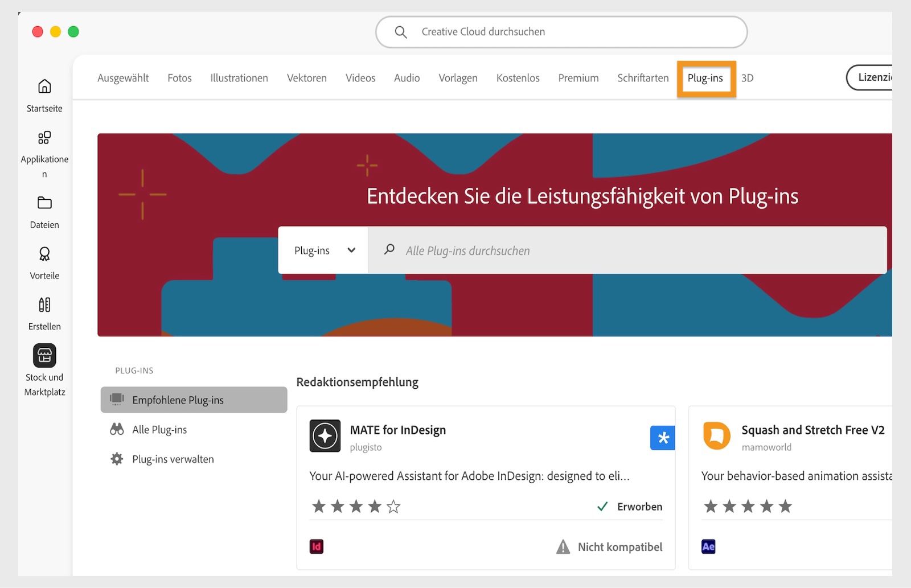
Task: Click the green macOS zoom window button
Action: click(73, 32)
